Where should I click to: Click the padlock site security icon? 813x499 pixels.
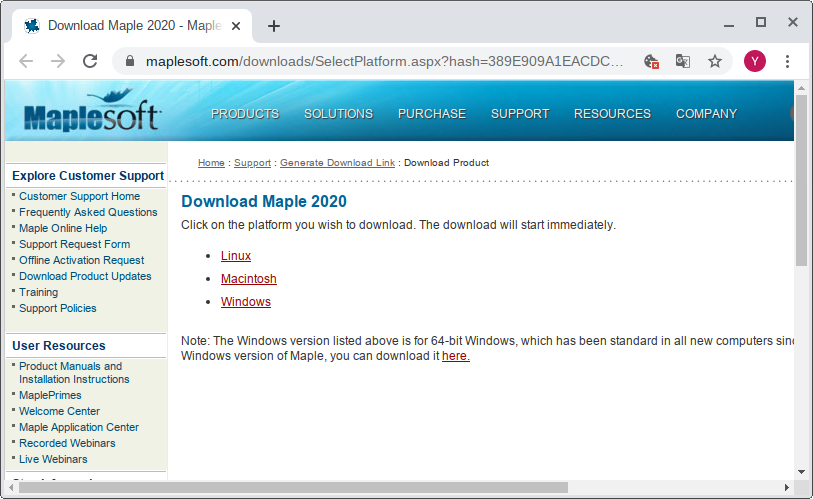(130, 61)
